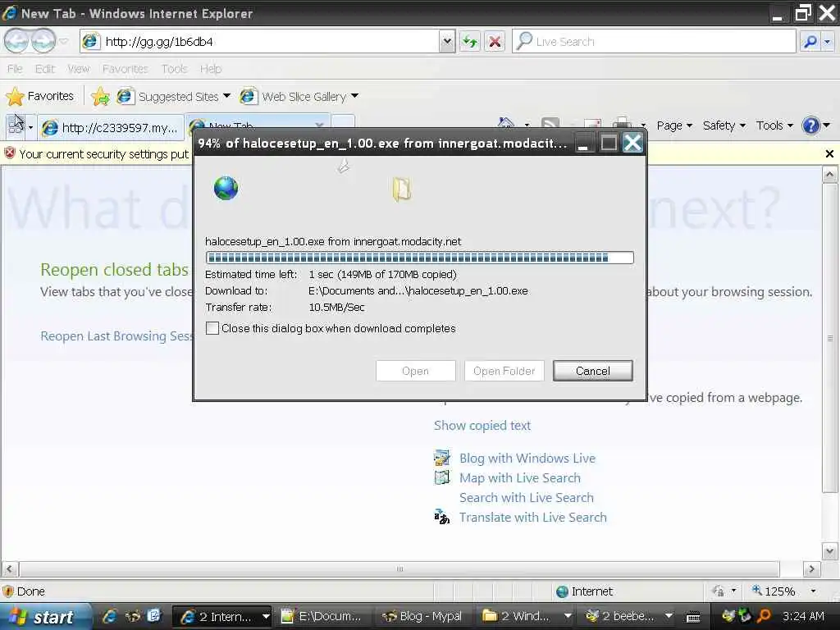Click the Refresh page icon
Image resolution: width=840 pixels, height=630 pixels.
click(470, 41)
